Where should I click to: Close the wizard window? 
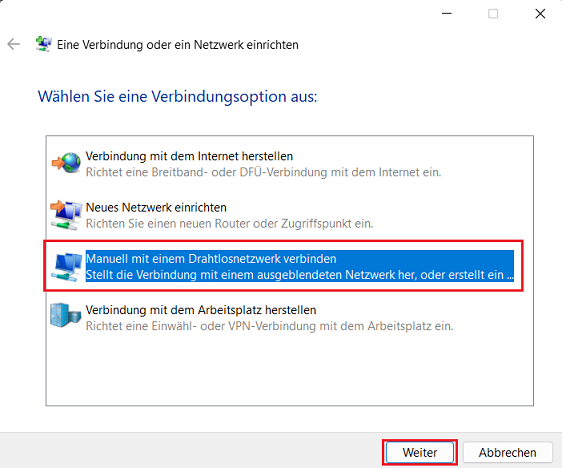(540, 14)
